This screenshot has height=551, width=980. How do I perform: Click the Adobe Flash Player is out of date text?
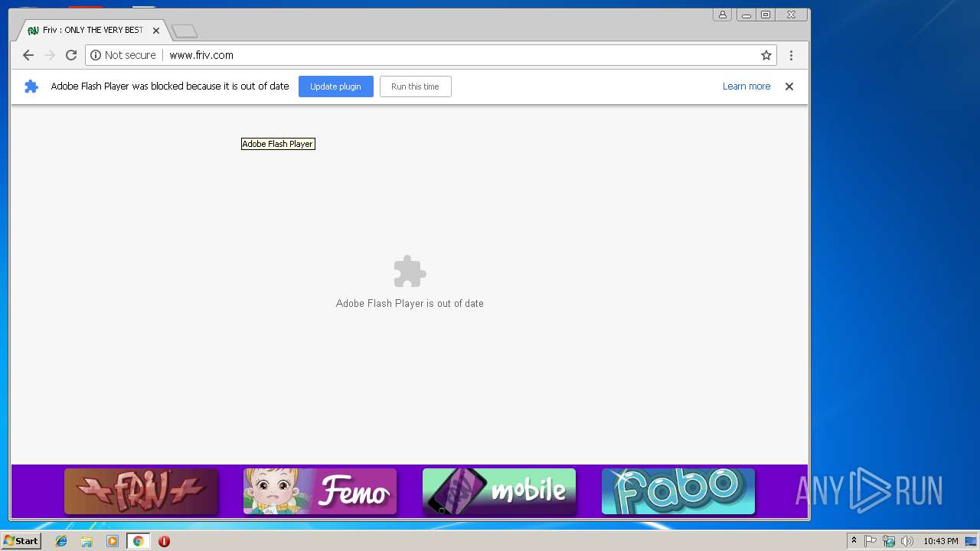click(x=410, y=304)
